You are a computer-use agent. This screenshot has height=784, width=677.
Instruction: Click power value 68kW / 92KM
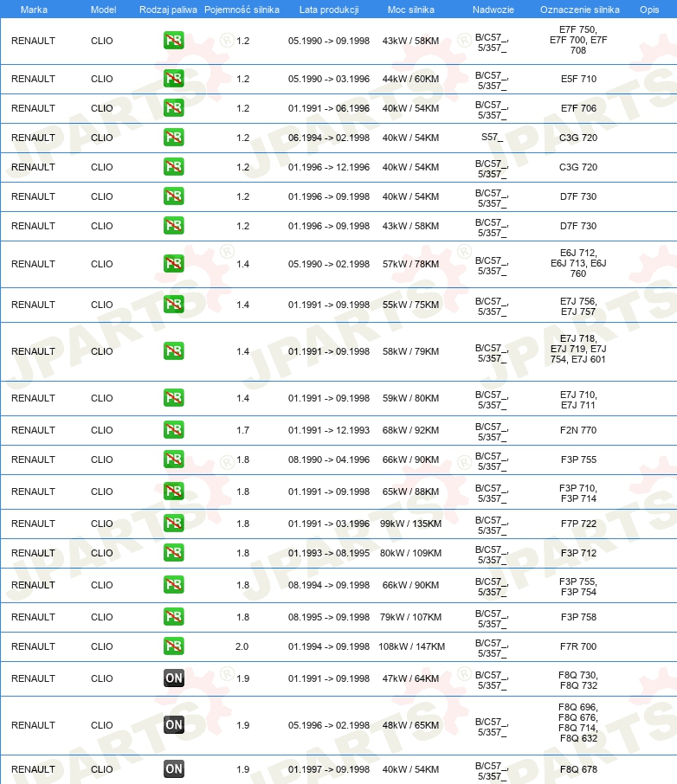point(411,430)
